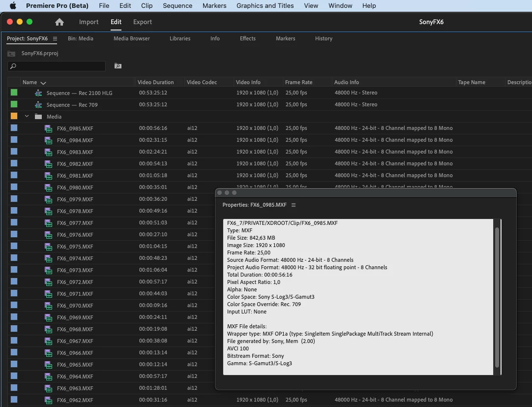Open the Effects tab

click(x=248, y=38)
